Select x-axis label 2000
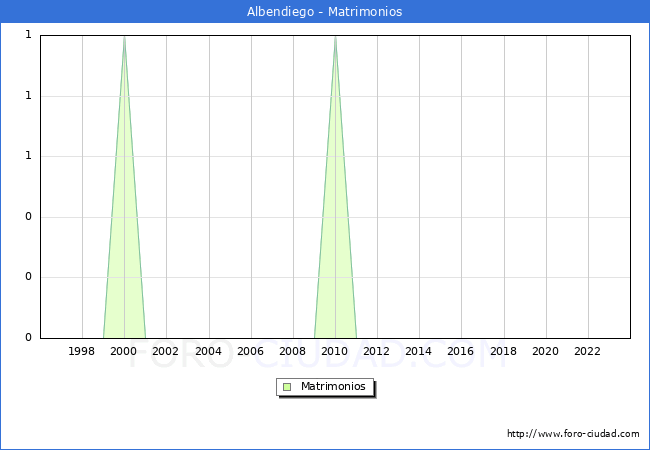The image size is (650, 450). pyautogui.click(x=124, y=351)
